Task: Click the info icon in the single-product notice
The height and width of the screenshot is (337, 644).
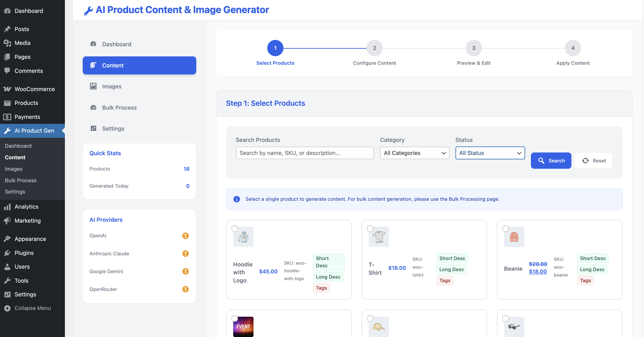Action: tap(237, 199)
